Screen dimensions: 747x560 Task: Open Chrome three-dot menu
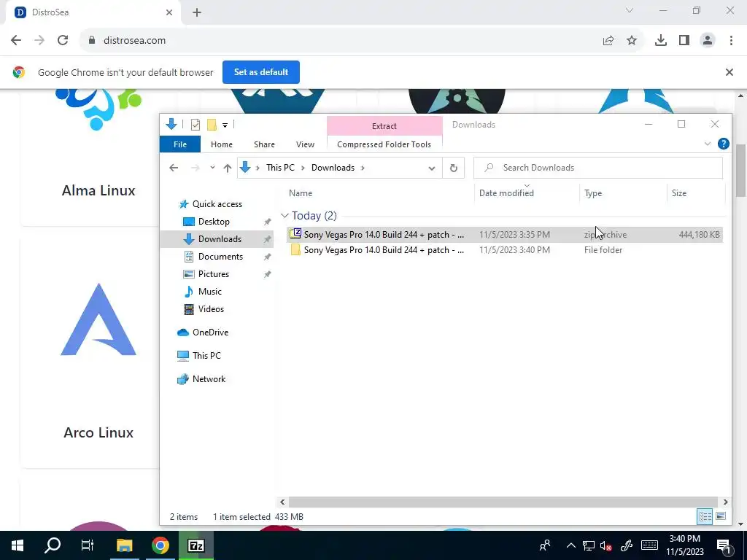(x=731, y=41)
